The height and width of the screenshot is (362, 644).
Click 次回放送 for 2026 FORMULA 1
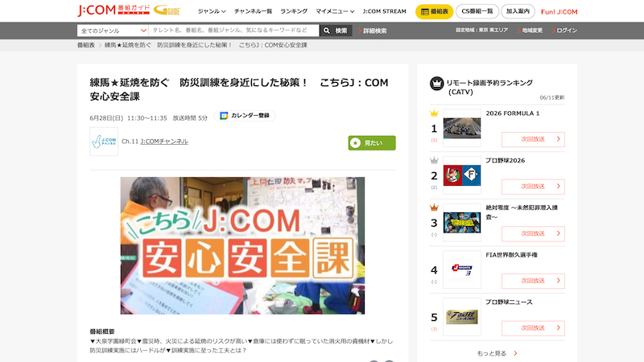tap(533, 139)
